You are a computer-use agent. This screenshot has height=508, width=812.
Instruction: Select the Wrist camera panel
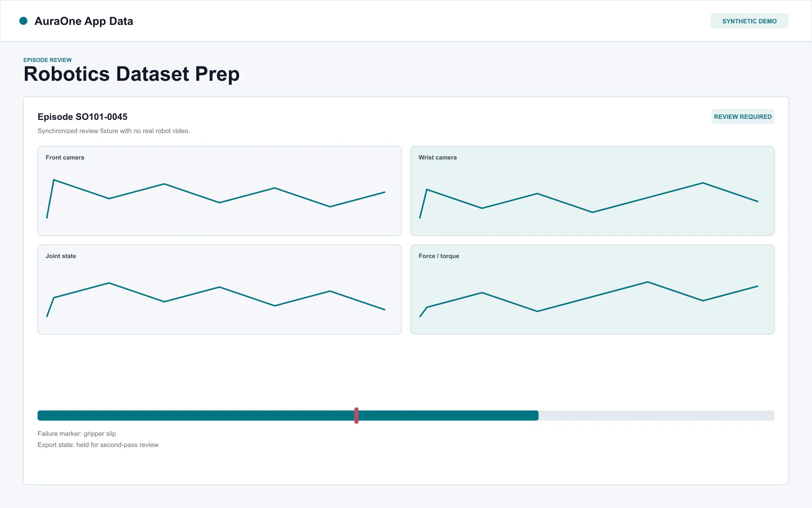click(592, 191)
